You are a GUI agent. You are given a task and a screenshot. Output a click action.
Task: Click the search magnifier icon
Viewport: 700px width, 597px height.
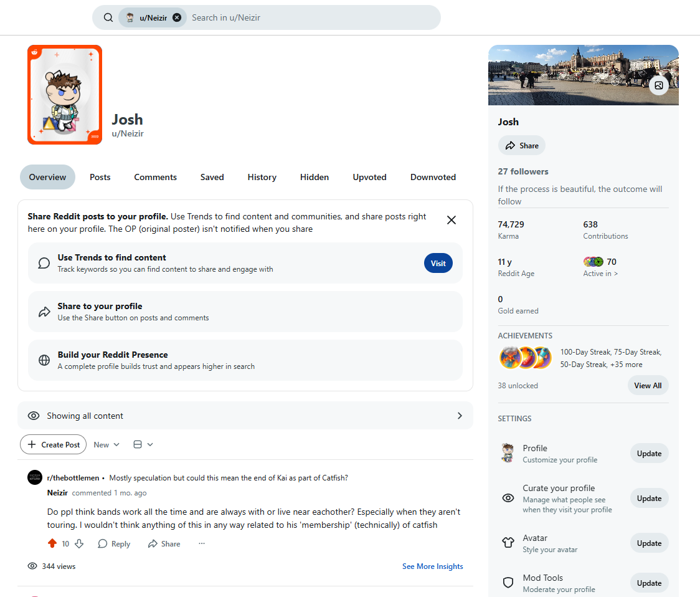108,17
